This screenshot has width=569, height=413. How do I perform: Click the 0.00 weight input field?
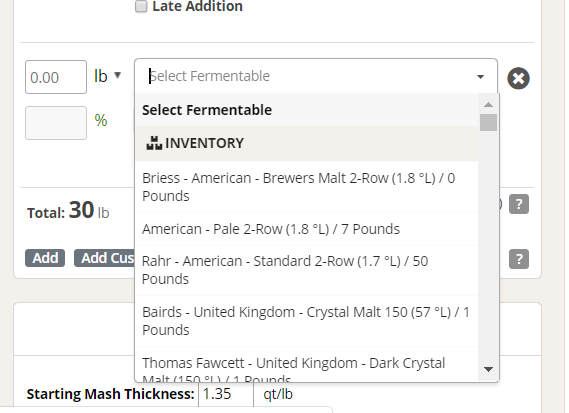tap(56, 77)
